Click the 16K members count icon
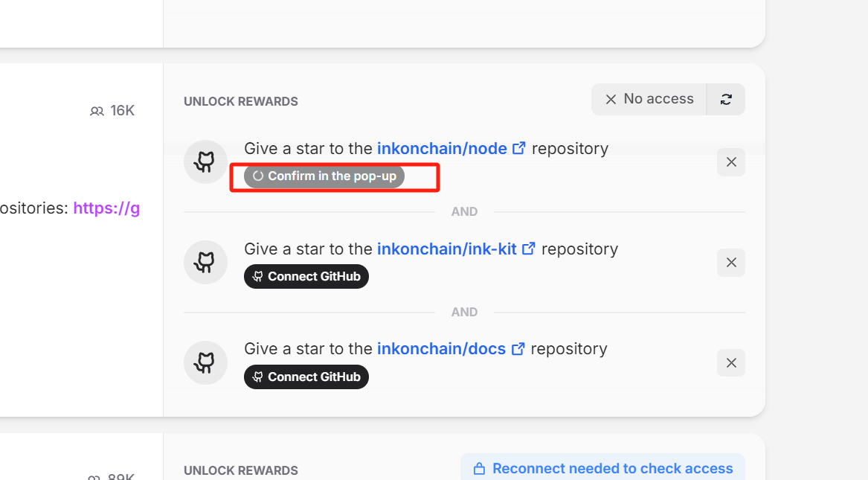Screen dimensions: 868x480 point(97,112)
